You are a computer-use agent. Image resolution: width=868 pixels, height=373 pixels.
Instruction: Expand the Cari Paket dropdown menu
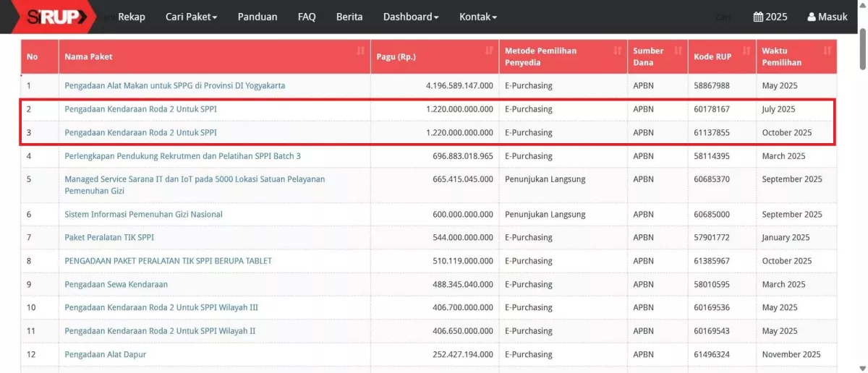[x=191, y=17]
